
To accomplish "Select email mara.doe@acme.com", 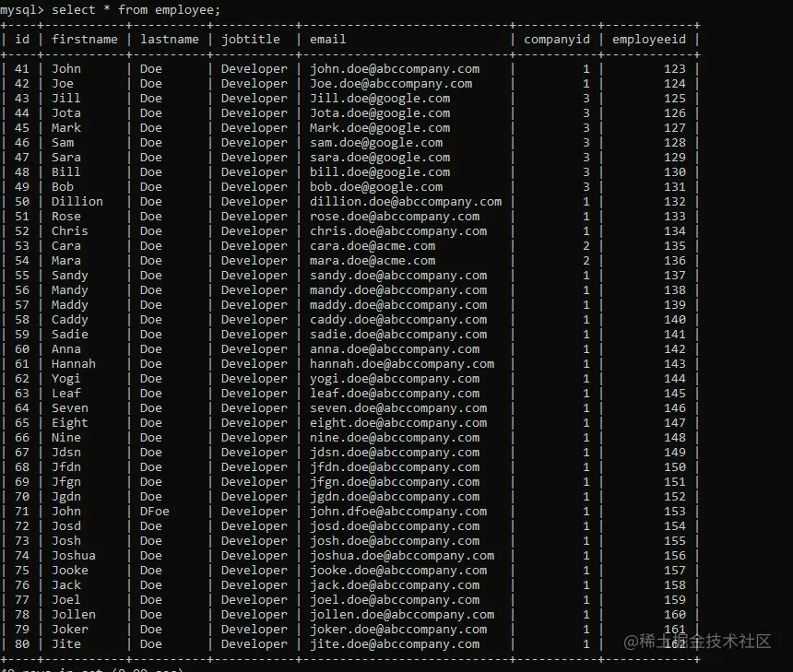I will [373, 260].
